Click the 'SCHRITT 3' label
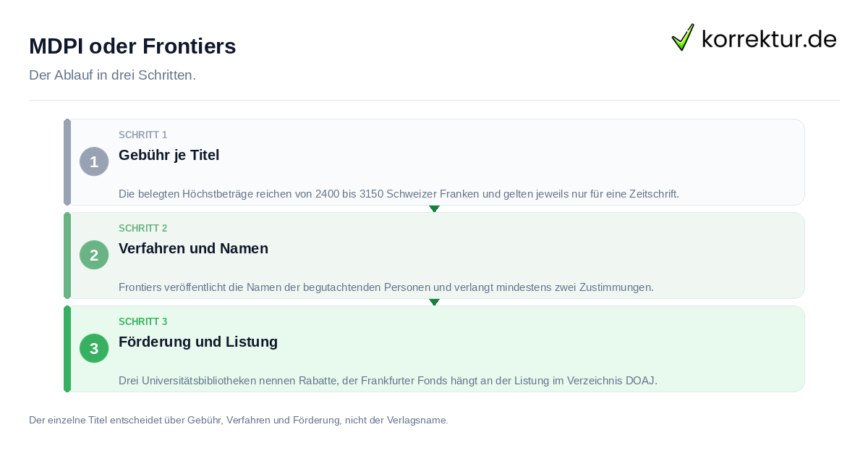This screenshot has height=456, width=868. coord(143,322)
